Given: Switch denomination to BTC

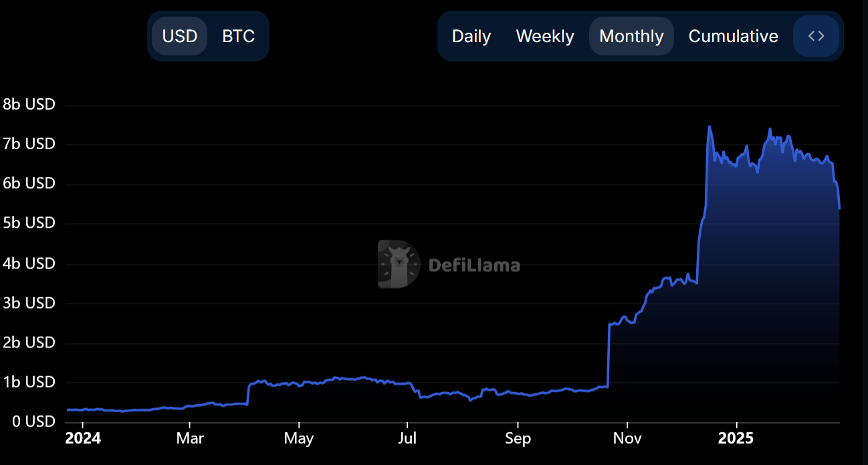Looking at the screenshot, I should 239,36.
